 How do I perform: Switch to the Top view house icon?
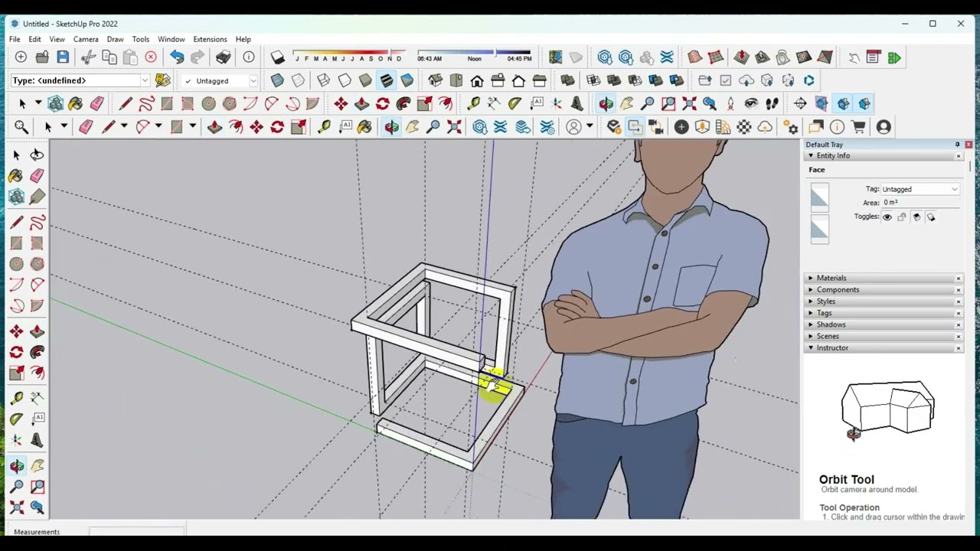456,80
